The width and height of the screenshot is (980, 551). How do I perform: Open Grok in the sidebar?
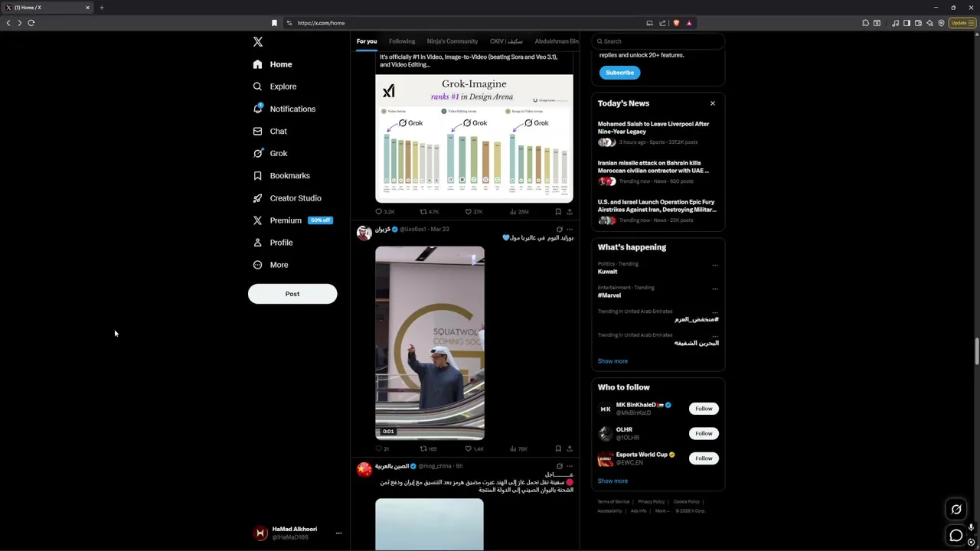(x=270, y=153)
